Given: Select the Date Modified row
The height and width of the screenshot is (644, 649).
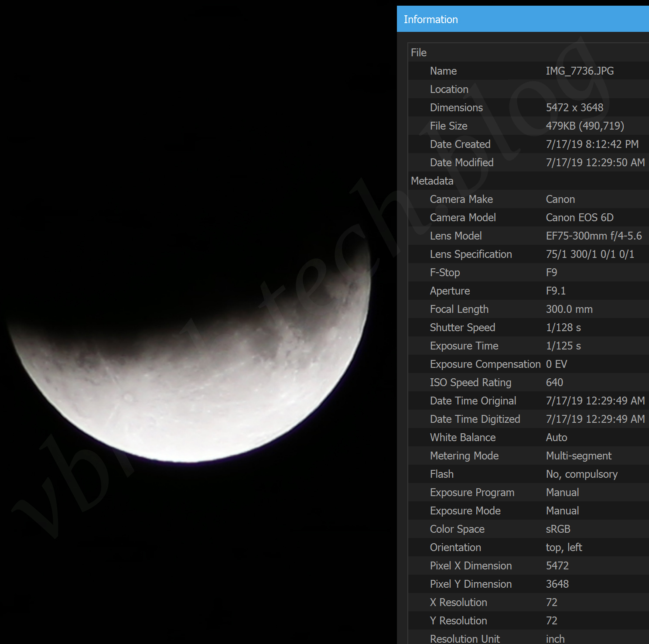Looking at the screenshot, I should (x=528, y=163).
